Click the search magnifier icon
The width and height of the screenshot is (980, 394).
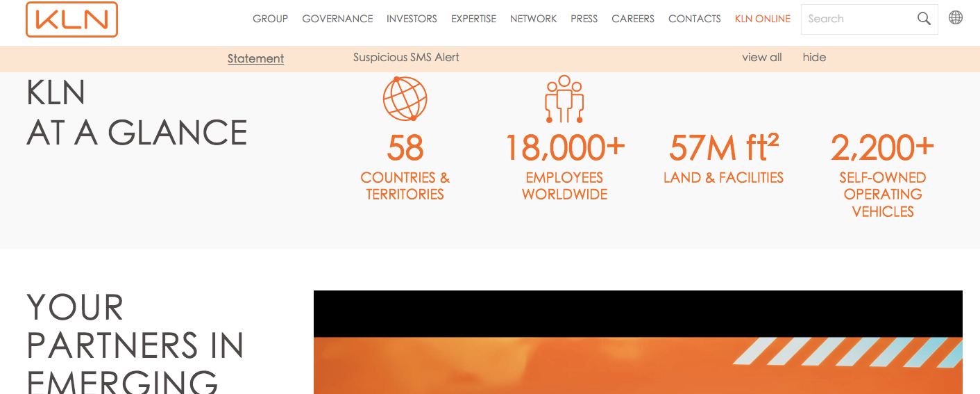coord(924,19)
